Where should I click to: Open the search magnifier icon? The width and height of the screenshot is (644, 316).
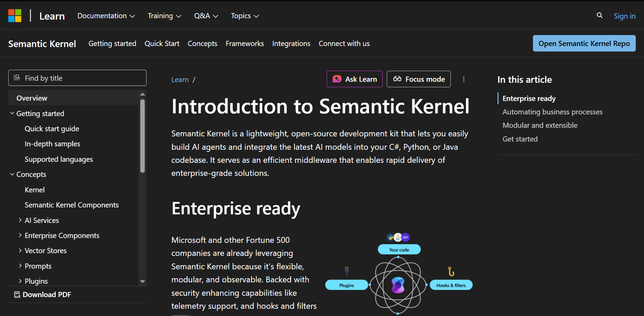pos(599,15)
